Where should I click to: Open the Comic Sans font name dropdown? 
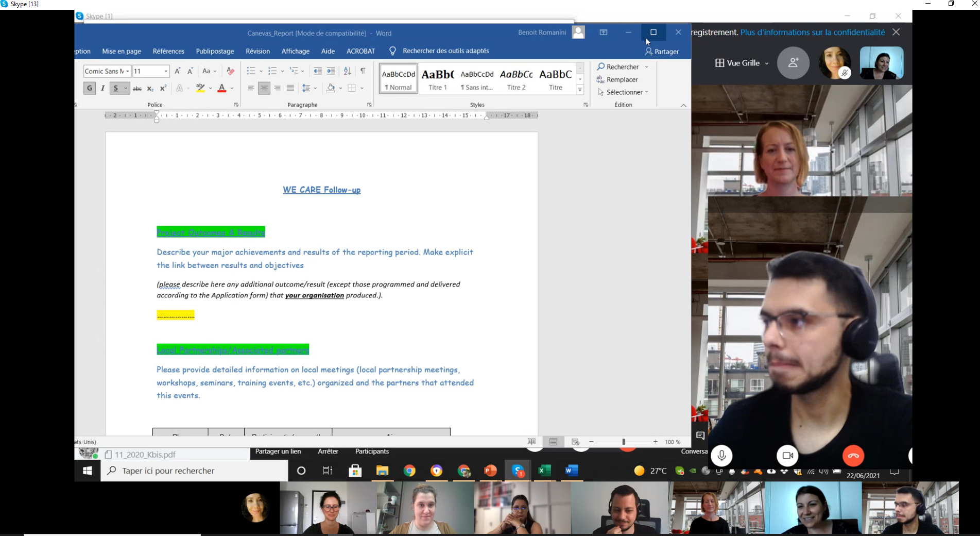coord(127,71)
